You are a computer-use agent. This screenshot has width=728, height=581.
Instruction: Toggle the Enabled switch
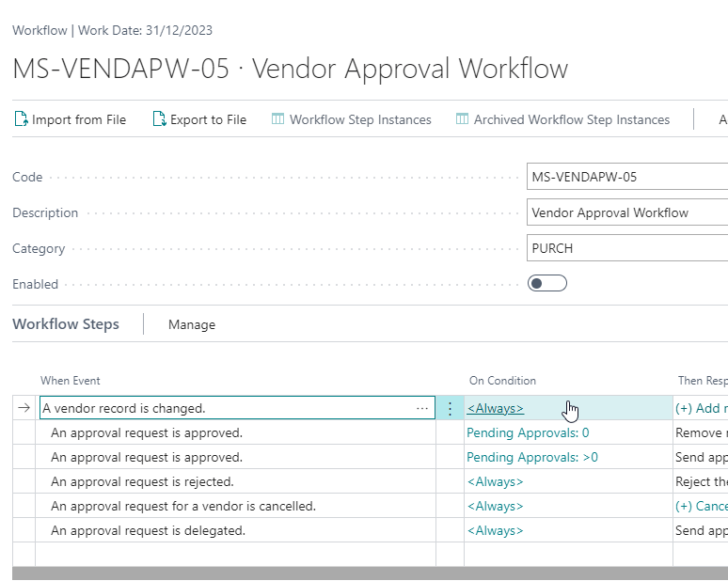click(x=546, y=284)
